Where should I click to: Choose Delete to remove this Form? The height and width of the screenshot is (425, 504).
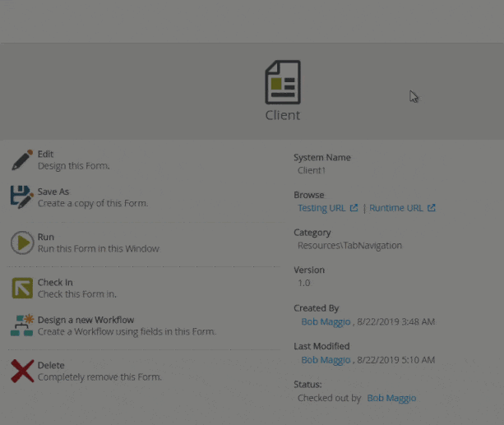[x=51, y=365]
